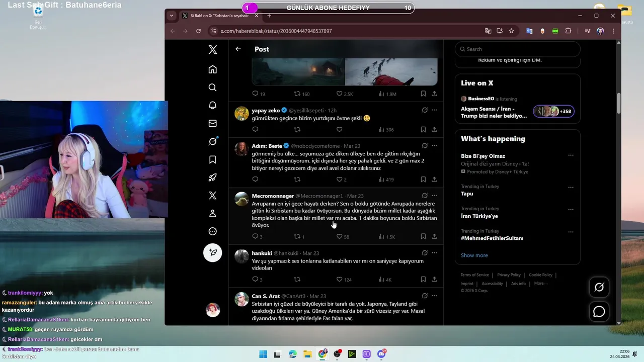Share yapay zeko's comment
The image size is (644, 362).
(x=434, y=130)
